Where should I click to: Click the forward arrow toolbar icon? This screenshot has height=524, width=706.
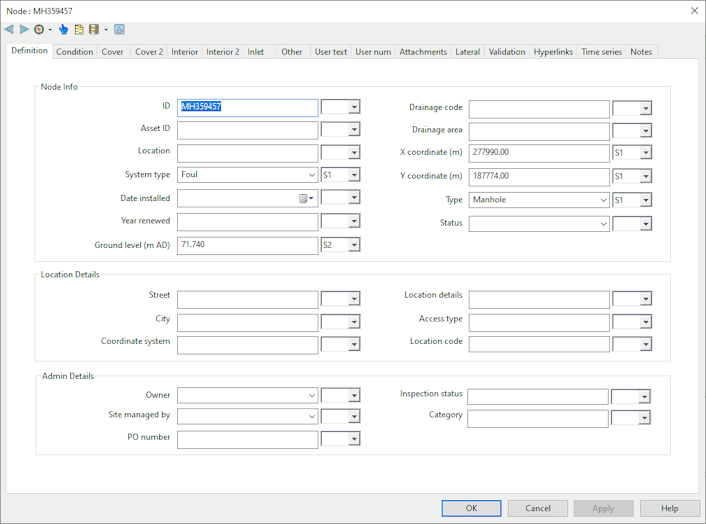24,29
